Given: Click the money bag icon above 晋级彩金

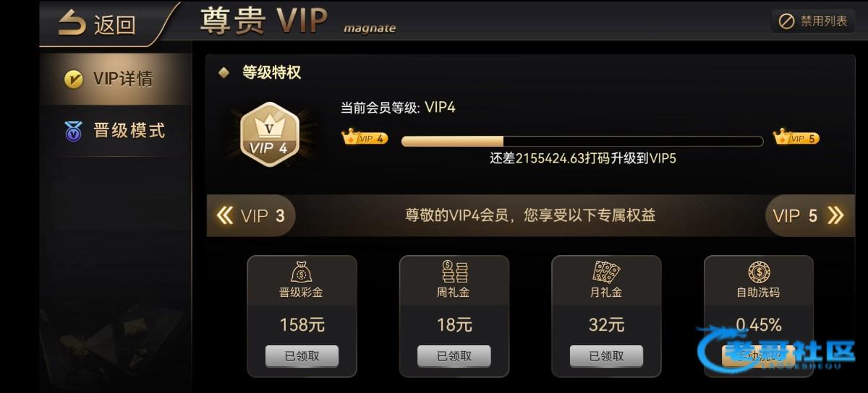Looking at the screenshot, I should (x=302, y=272).
